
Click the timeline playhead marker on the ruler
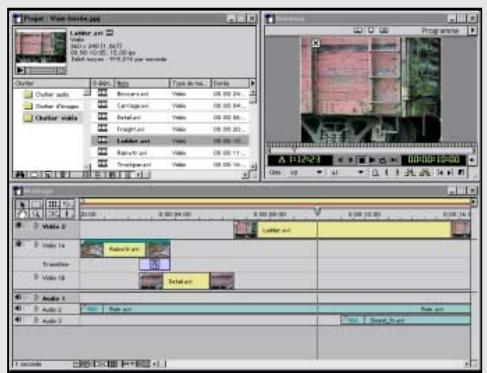pos(317,211)
